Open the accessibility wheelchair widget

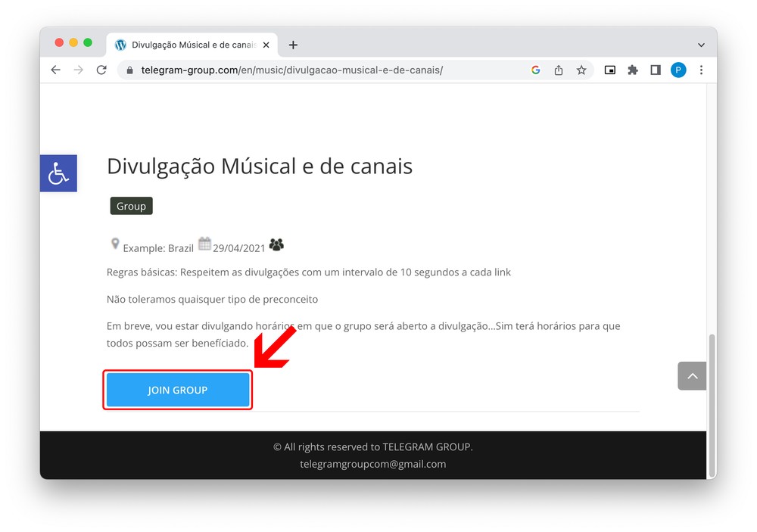pyautogui.click(x=58, y=173)
